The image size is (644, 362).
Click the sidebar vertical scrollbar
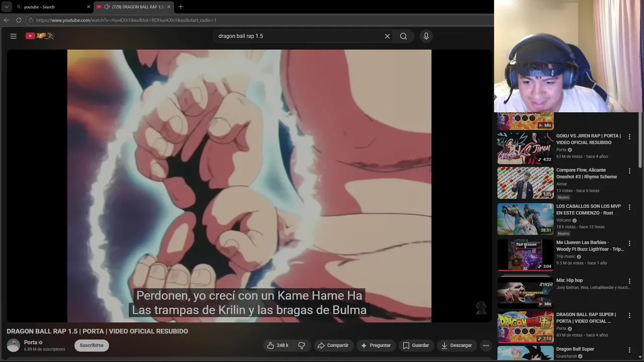click(640, 140)
